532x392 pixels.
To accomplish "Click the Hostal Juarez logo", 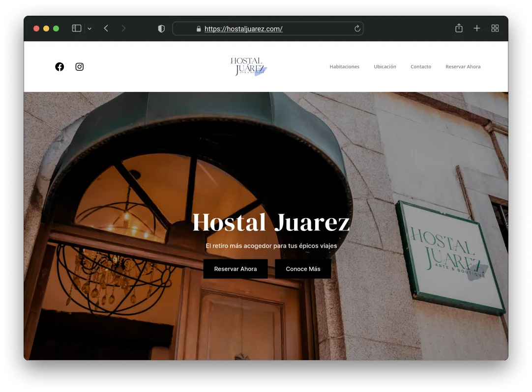I will [x=248, y=66].
